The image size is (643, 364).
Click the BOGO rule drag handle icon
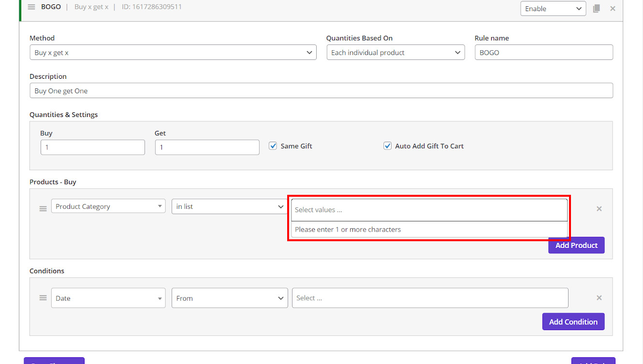tap(31, 7)
